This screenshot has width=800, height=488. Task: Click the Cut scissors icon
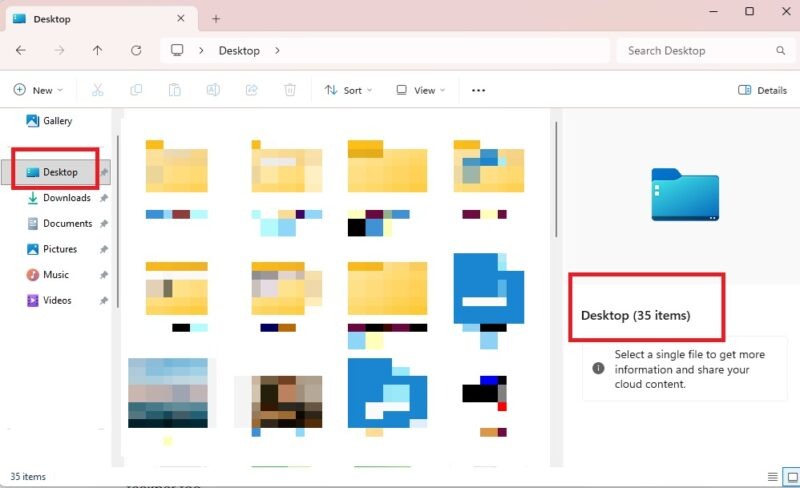click(97, 90)
